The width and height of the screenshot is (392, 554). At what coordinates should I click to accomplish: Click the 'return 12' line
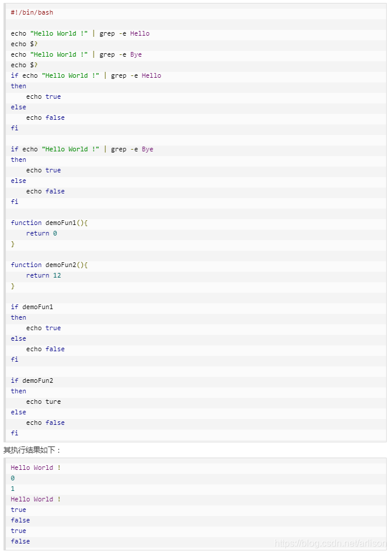coord(43,275)
